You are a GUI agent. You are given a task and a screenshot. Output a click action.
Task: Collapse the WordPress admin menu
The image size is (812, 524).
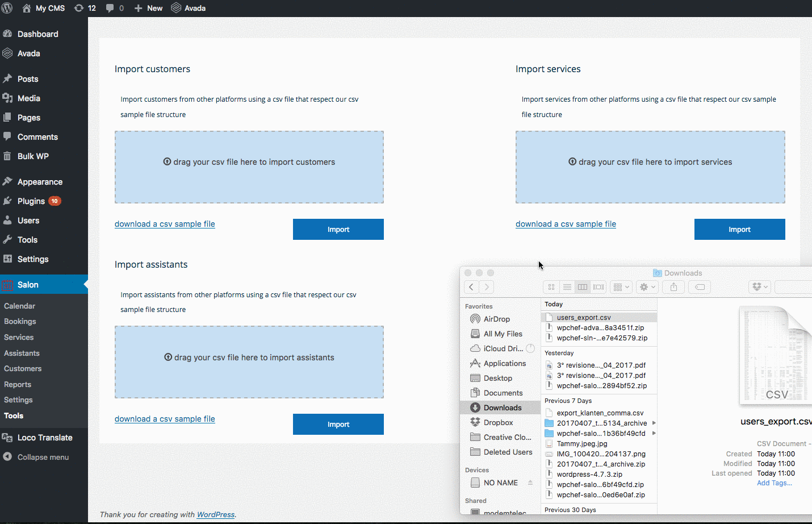pyautogui.click(x=43, y=457)
